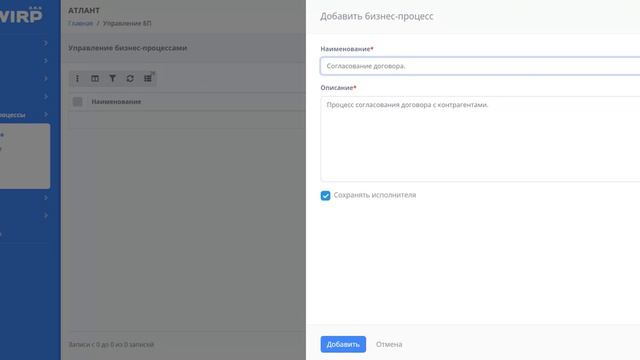Click the WIRP logo
The height and width of the screenshot is (360, 640).
pyautogui.click(x=21, y=15)
